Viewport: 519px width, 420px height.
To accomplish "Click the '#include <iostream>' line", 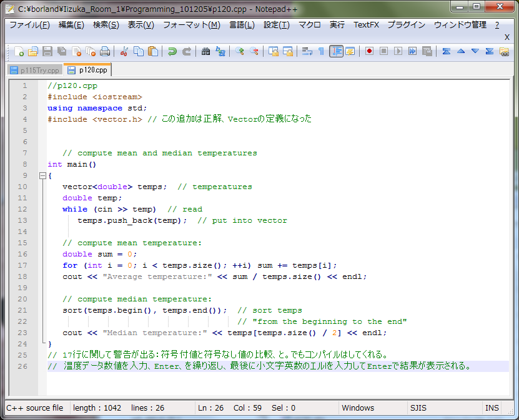I will (95, 97).
